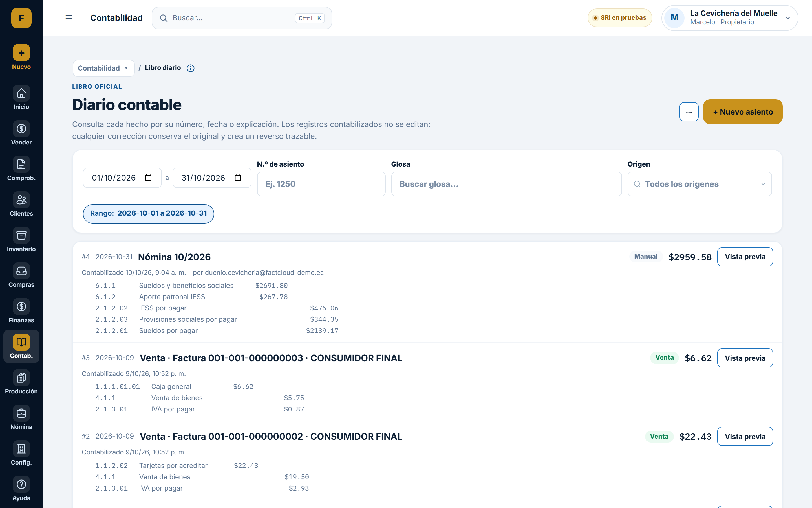This screenshot has width=812, height=508.
Task: Open Nómina sidebar section
Action: coord(21,418)
